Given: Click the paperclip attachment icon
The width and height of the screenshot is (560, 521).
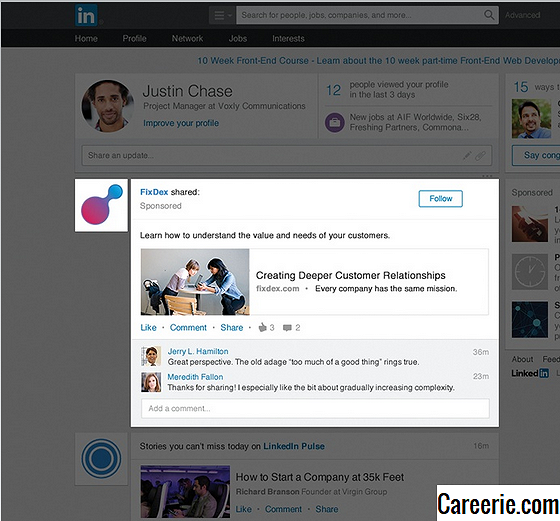Looking at the screenshot, I should coord(480,155).
